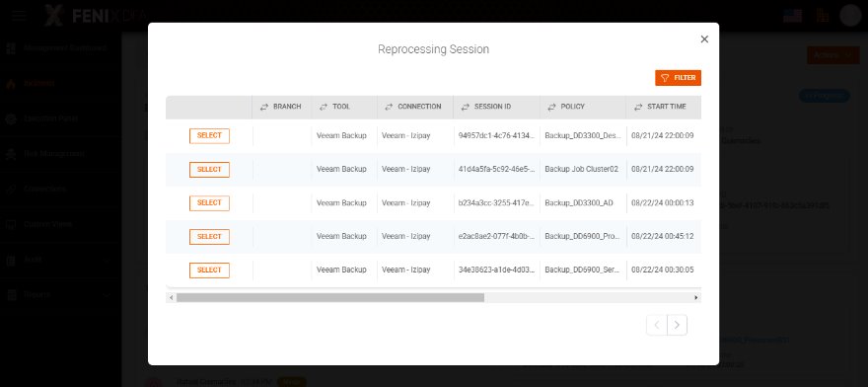Select the Backup_DD6900_Ser session
This screenshot has height=387, width=868.
pyautogui.click(x=209, y=271)
